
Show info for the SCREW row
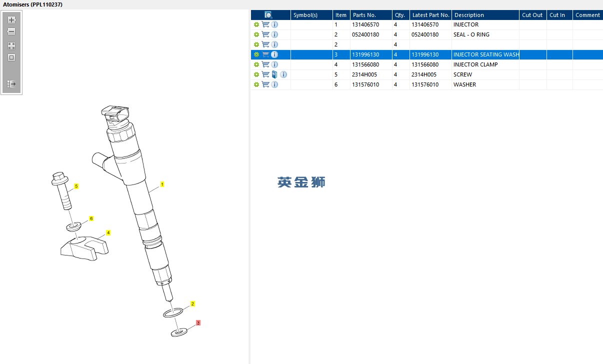click(x=283, y=74)
